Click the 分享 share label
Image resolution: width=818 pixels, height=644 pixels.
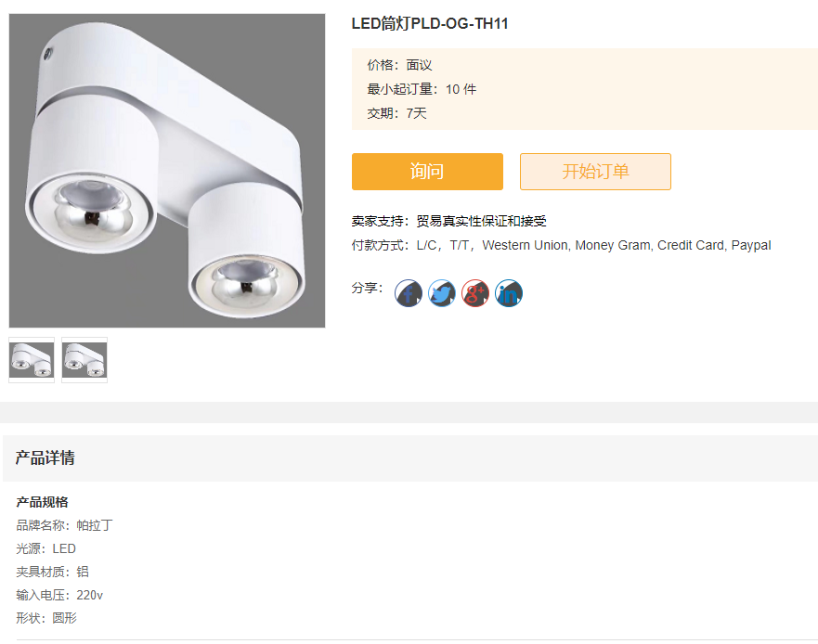point(368,288)
